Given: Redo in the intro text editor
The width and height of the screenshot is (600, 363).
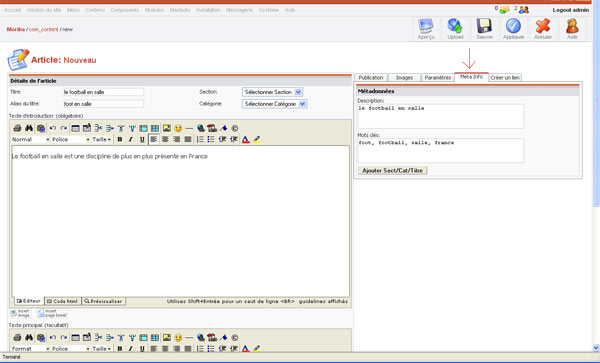Looking at the screenshot, I should pyautogui.click(x=64, y=128).
